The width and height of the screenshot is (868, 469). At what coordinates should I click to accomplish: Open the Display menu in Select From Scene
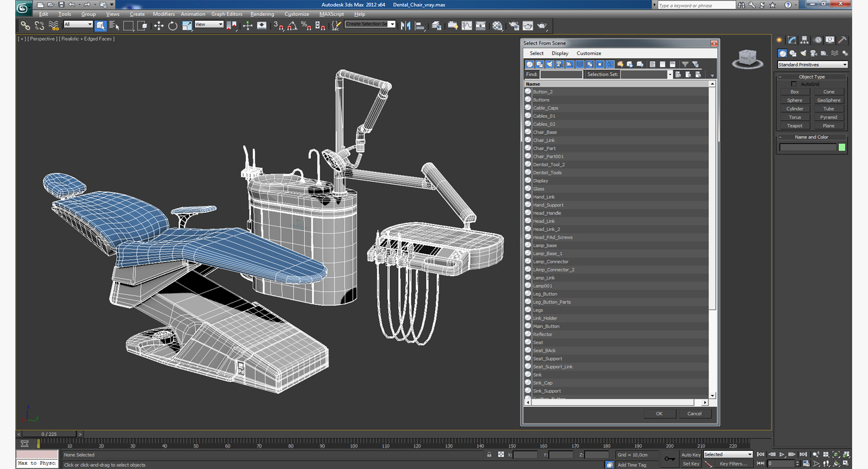click(560, 53)
